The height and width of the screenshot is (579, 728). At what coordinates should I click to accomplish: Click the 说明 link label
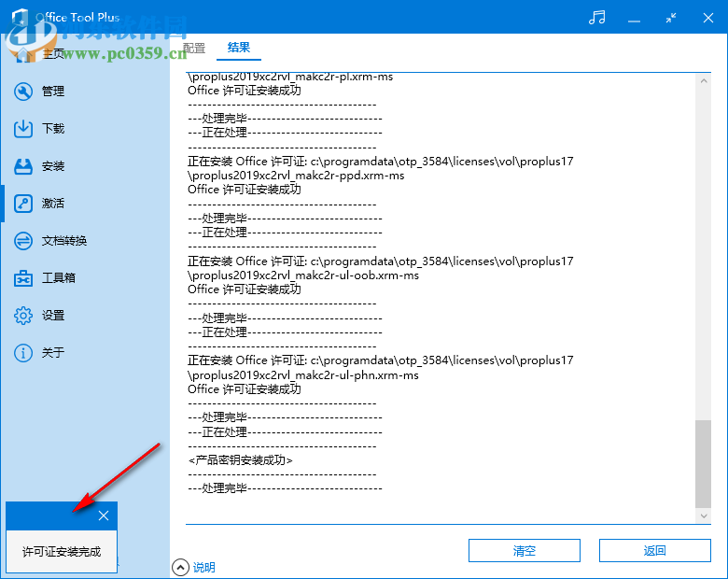pos(203,568)
